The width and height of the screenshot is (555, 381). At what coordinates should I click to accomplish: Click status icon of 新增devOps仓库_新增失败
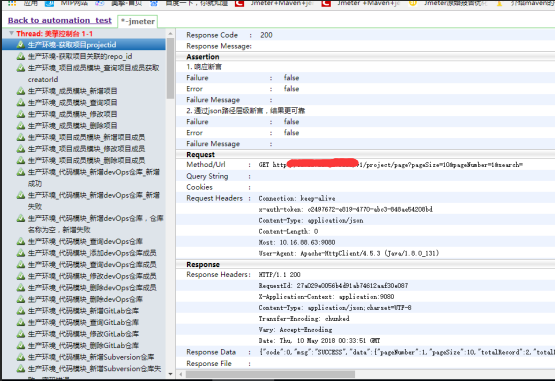[x=21, y=195]
